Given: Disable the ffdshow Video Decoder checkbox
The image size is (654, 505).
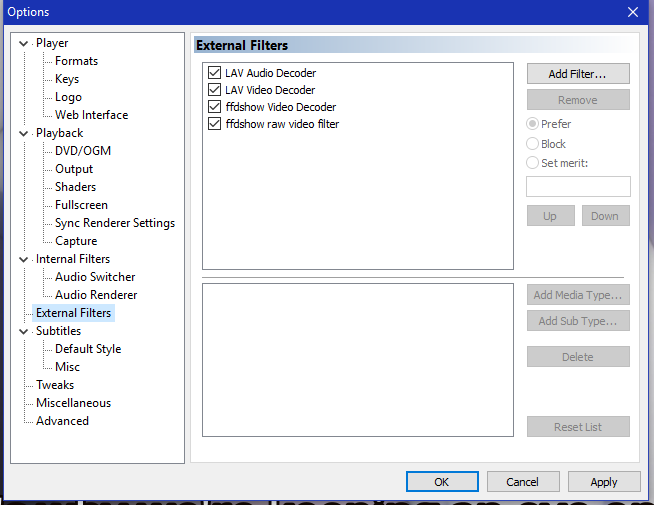Looking at the screenshot, I should point(214,107).
